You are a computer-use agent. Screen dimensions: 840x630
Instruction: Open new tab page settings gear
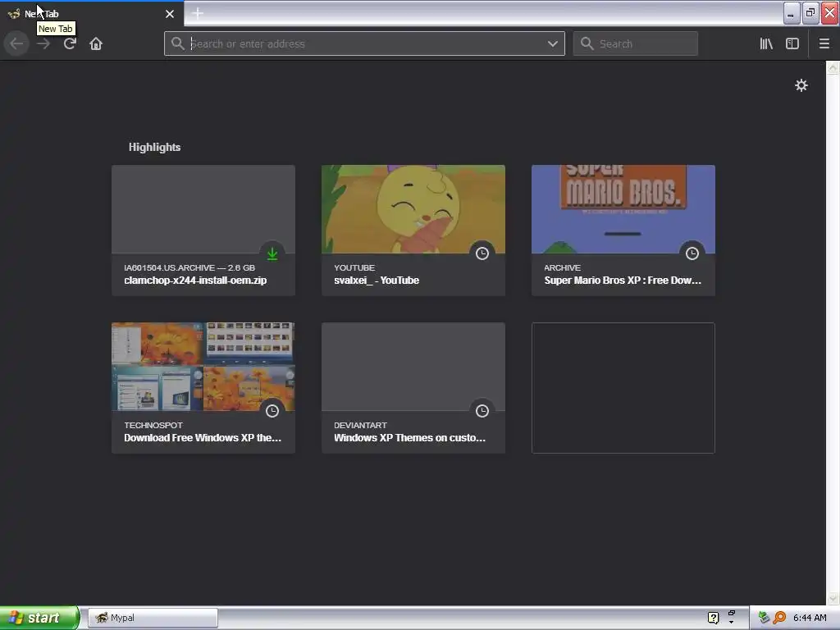click(x=801, y=85)
